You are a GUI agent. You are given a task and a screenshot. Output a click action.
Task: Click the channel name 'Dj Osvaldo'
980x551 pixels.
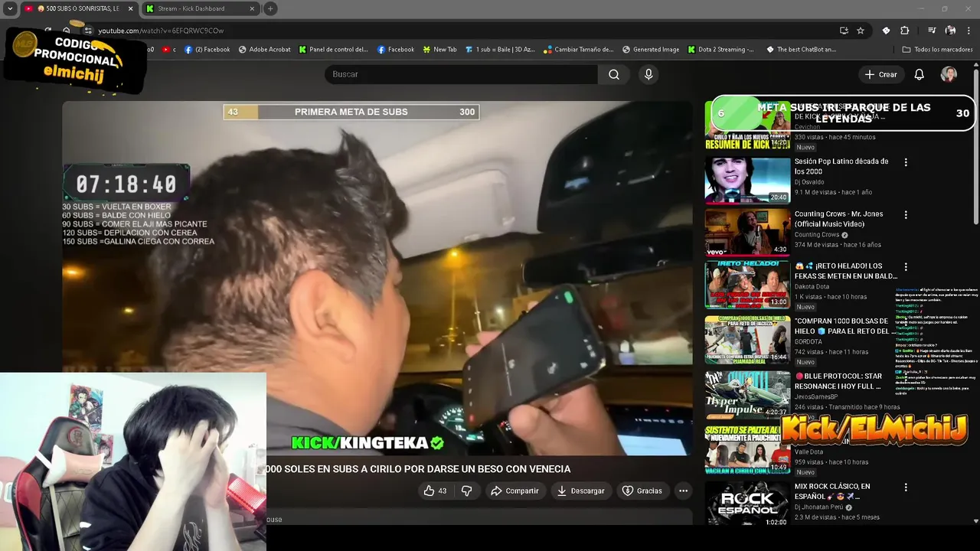click(809, 182)
